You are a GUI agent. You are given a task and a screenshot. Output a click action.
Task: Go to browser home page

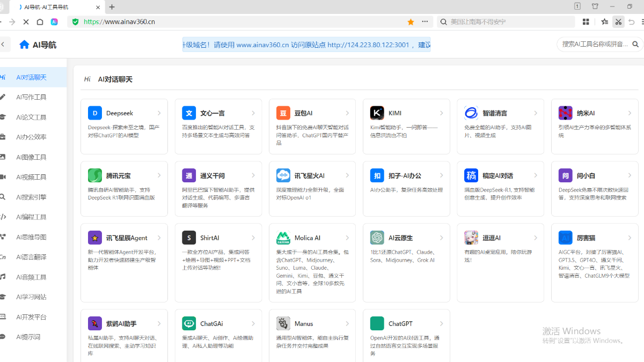[40, 22]
